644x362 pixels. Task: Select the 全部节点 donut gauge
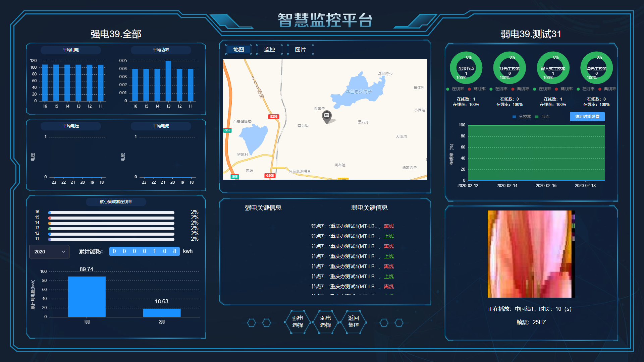(x=466, y=68)
